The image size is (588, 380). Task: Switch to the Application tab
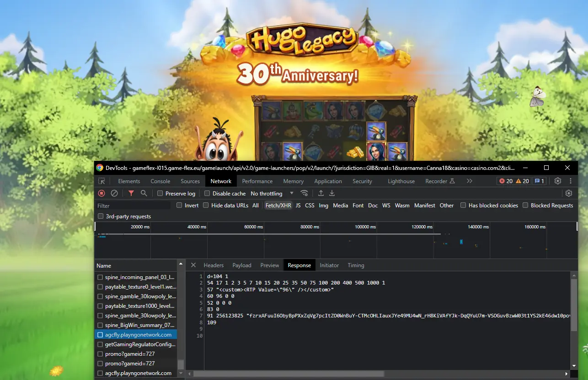click(x=328, y=181)
